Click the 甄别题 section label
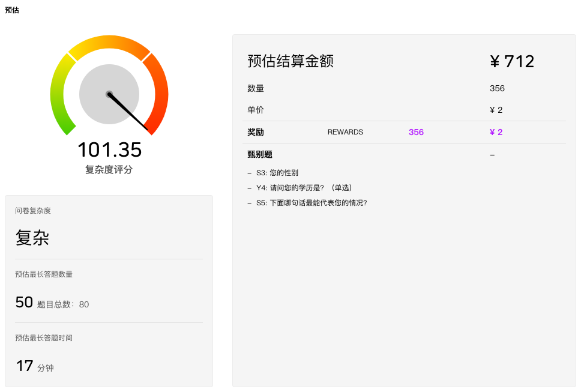 pyautogui.click(x=260, y=154)
